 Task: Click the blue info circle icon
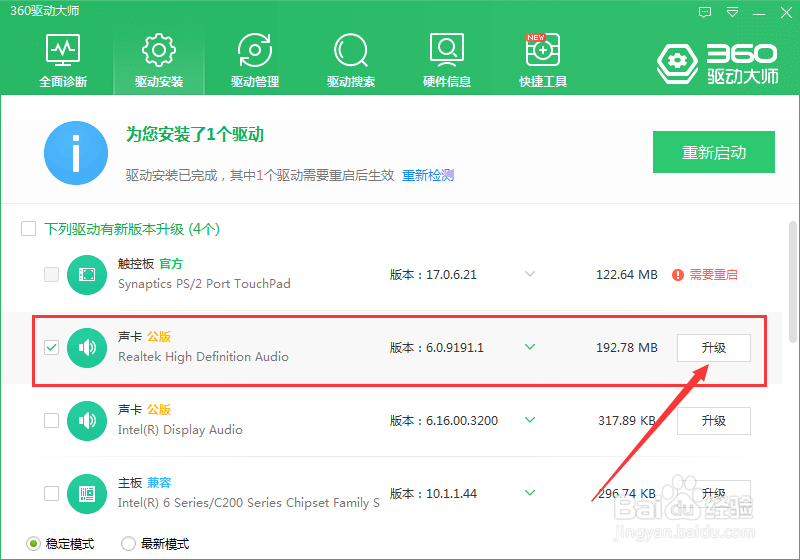tap(76, 153)
